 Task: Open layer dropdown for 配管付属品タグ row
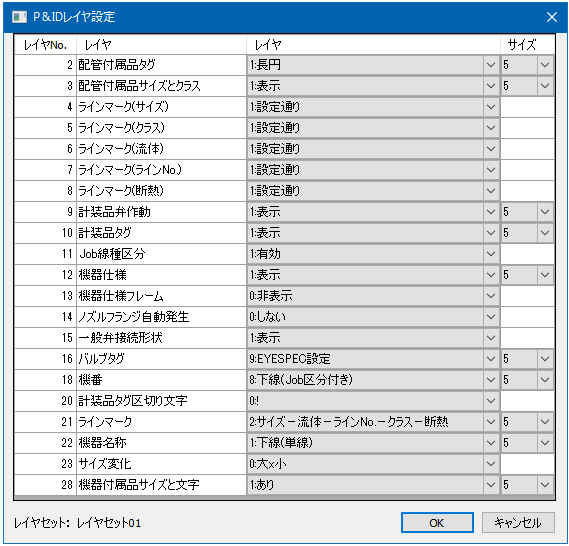click(x=491, y=65)
